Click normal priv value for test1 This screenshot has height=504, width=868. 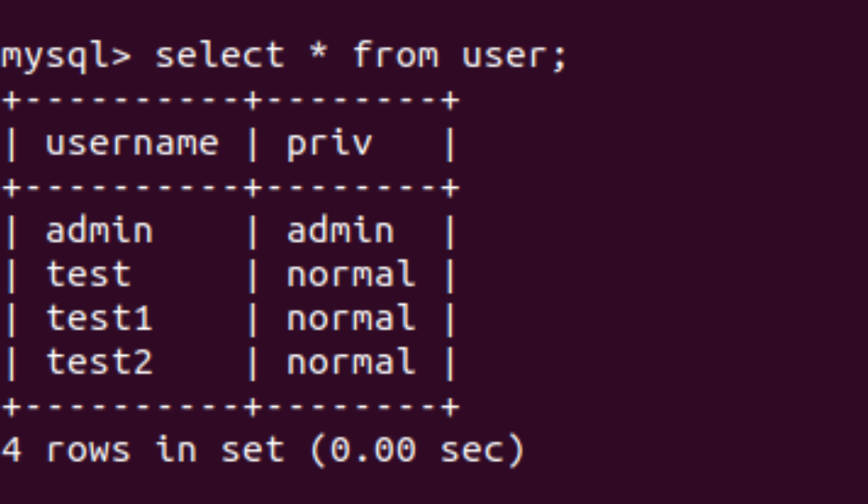[x=351, y=318]
